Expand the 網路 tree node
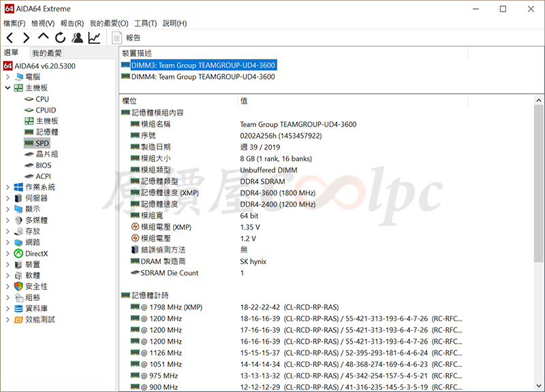Image resolution: width=545 pixels, height=392 pixels. tap(7, 242)
